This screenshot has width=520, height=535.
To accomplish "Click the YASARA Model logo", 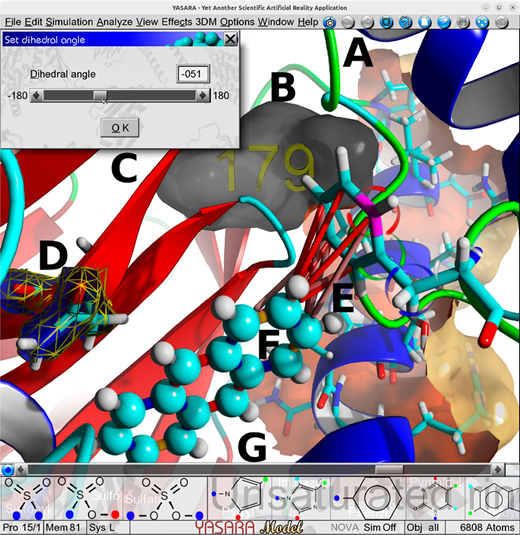I will click(249, 527).
